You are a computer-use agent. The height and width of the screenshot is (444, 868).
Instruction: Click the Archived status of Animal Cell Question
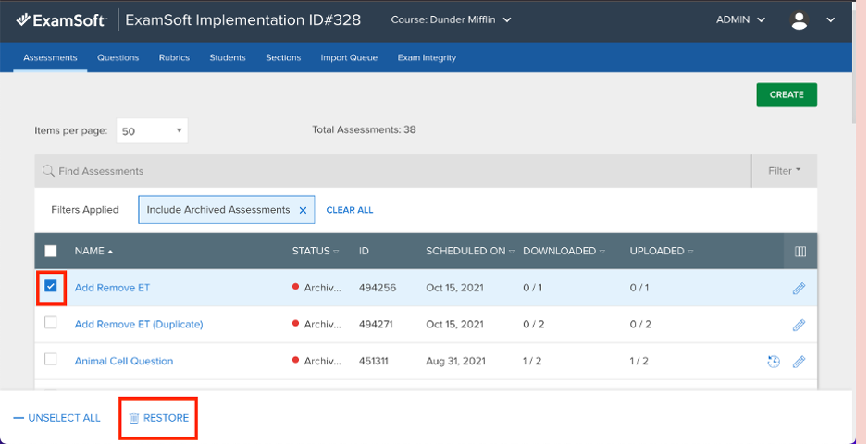tap(316, 361)
